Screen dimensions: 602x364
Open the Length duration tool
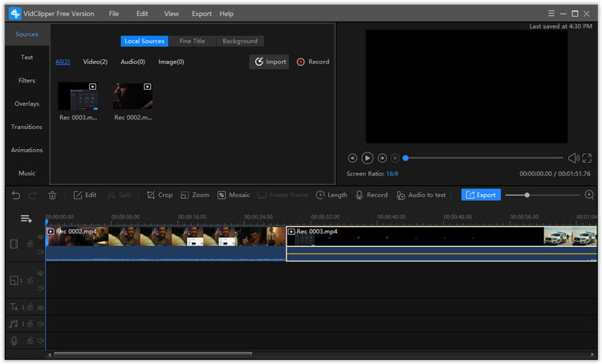332,195
